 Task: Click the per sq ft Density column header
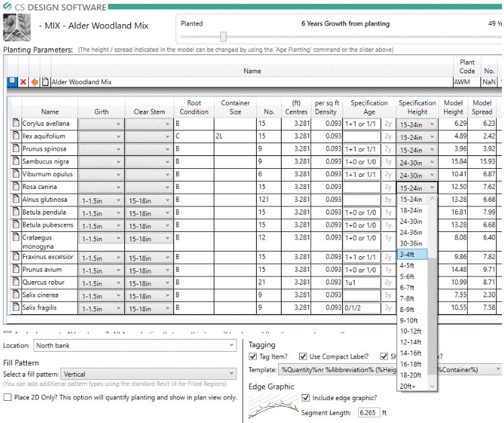(x=327, y=107)
